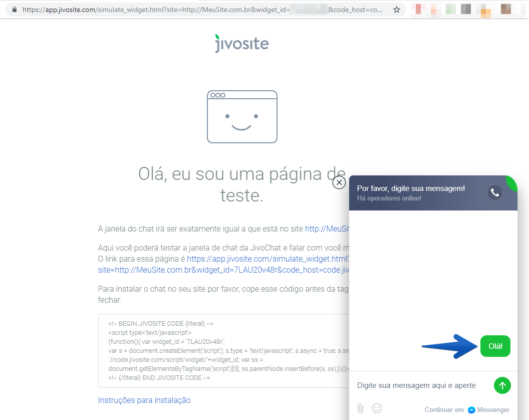Click the JIVOSITE code snippet box

tap(224, 350)
